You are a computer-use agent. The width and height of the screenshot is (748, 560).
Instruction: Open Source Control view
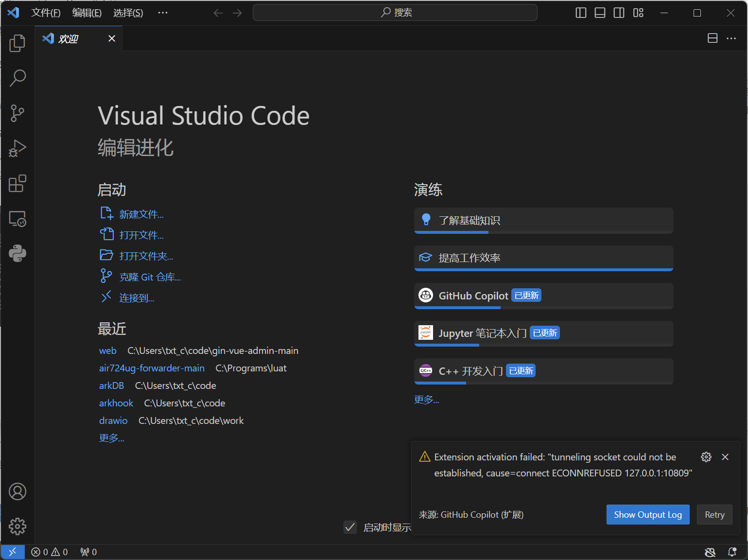click(17, 113)
